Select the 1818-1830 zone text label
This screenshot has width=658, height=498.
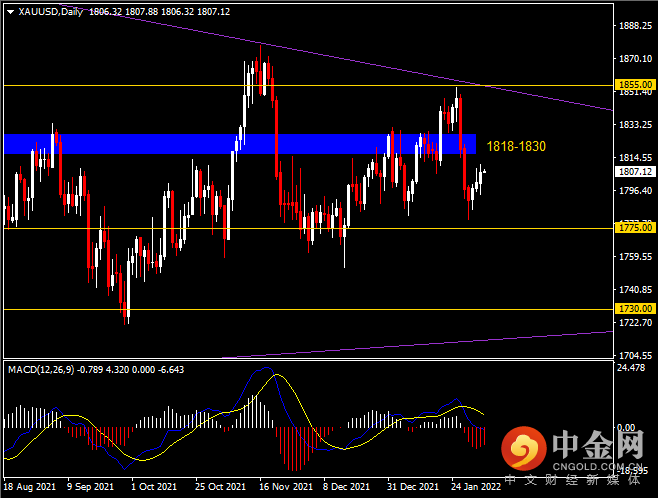pyautogui.click(x=516, y=146)
